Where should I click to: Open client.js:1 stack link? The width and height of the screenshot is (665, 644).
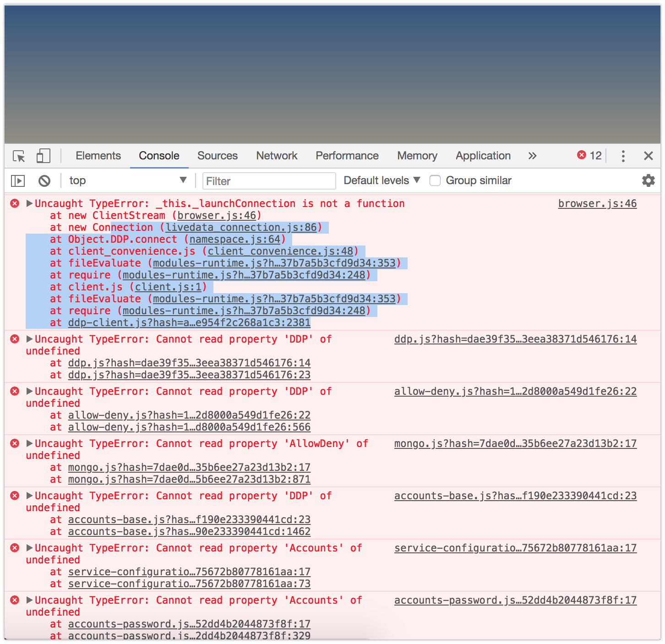point(168,287)
